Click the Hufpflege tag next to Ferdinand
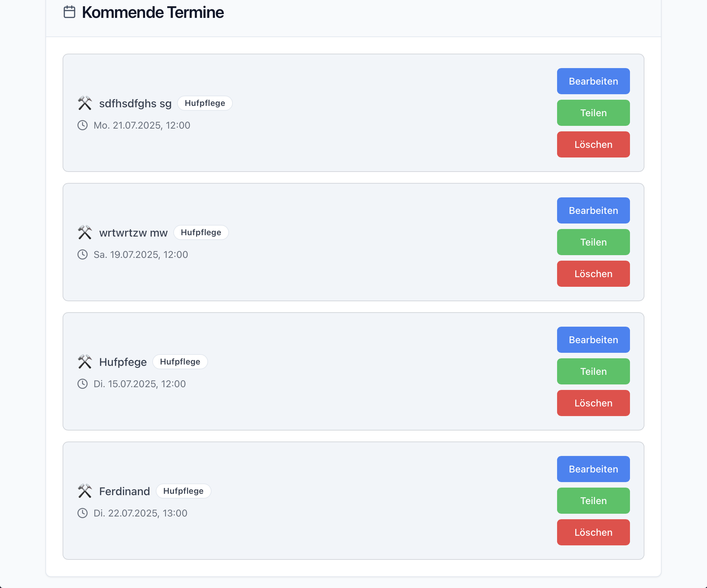This screenshot has height=588, width=707. [x=183, y=491]
